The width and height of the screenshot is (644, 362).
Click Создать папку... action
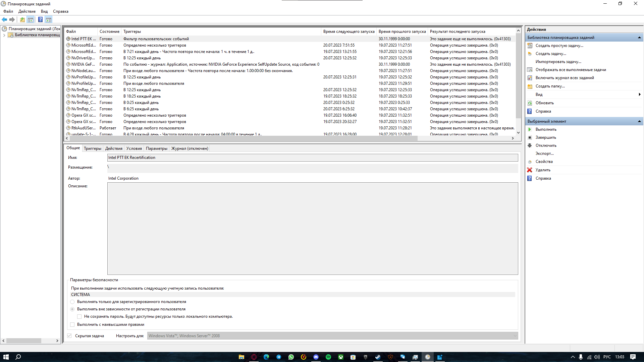(x=550, y=86)
